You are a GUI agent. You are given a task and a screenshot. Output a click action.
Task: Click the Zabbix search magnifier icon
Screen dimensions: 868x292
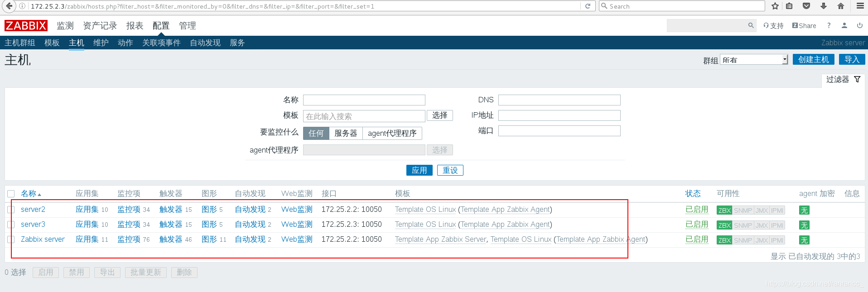(751, 25)
